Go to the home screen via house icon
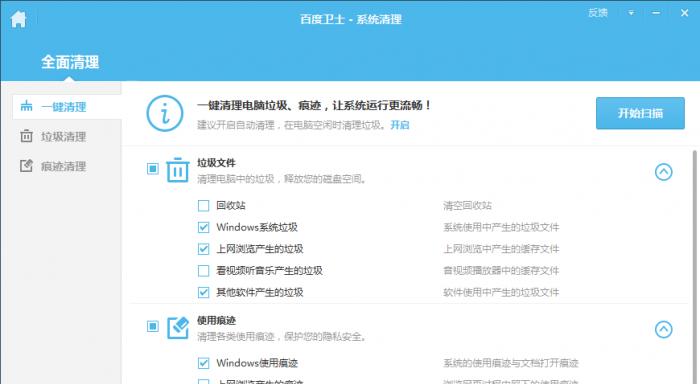 (18, 19)
